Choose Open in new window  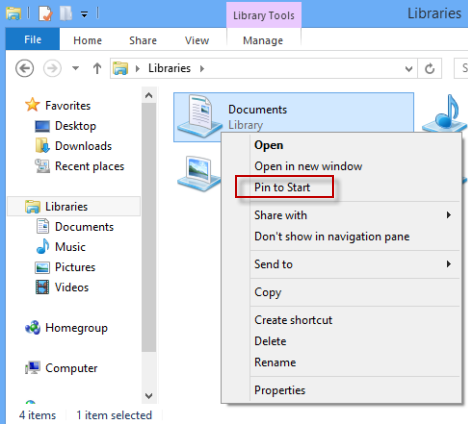click(x=341, y=166)
